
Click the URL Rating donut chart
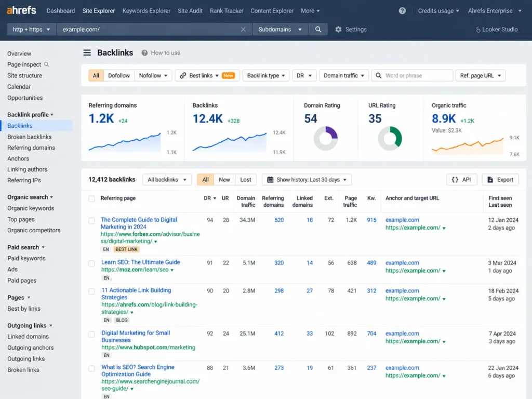pyautogui.click(x=390, y=138)
